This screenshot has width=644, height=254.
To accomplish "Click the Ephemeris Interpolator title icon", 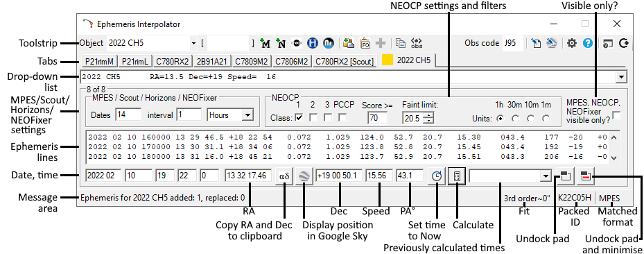I will pyautogui.click(x=87, y=24).
